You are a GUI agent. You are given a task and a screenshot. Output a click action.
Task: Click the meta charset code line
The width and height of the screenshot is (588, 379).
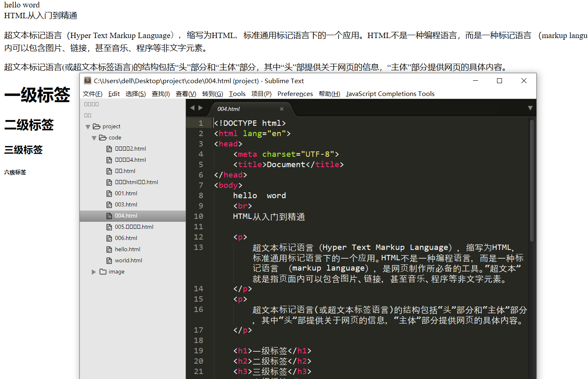click(286, 154)
